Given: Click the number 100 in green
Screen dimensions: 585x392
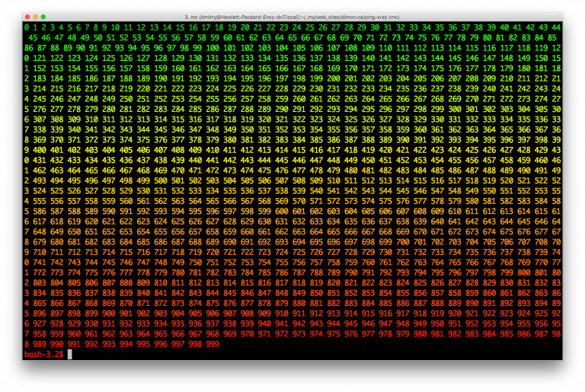Looking at the screenshot, I should point(213,48).
